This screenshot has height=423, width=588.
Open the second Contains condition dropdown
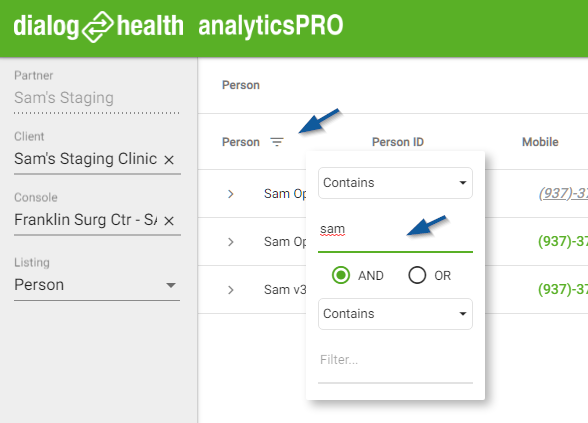[395, 314]
